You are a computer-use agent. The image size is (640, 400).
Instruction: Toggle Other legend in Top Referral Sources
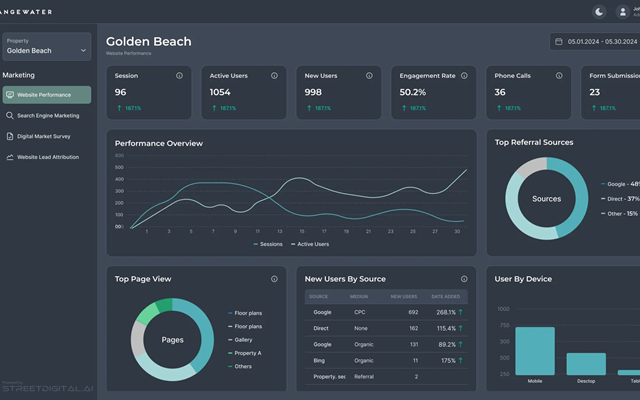pos(619,213)
